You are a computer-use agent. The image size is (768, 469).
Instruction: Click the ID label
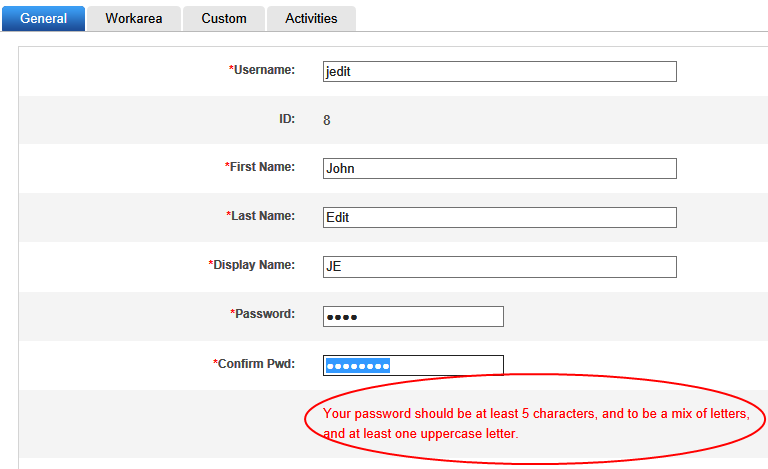click(x=287, y=119)
